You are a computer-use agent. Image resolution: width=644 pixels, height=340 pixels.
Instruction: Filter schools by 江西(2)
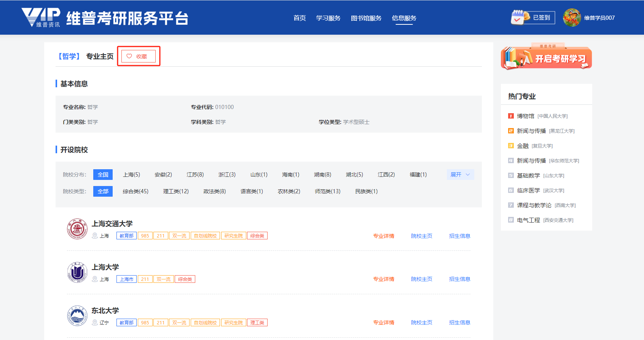[x=386, y=175]
